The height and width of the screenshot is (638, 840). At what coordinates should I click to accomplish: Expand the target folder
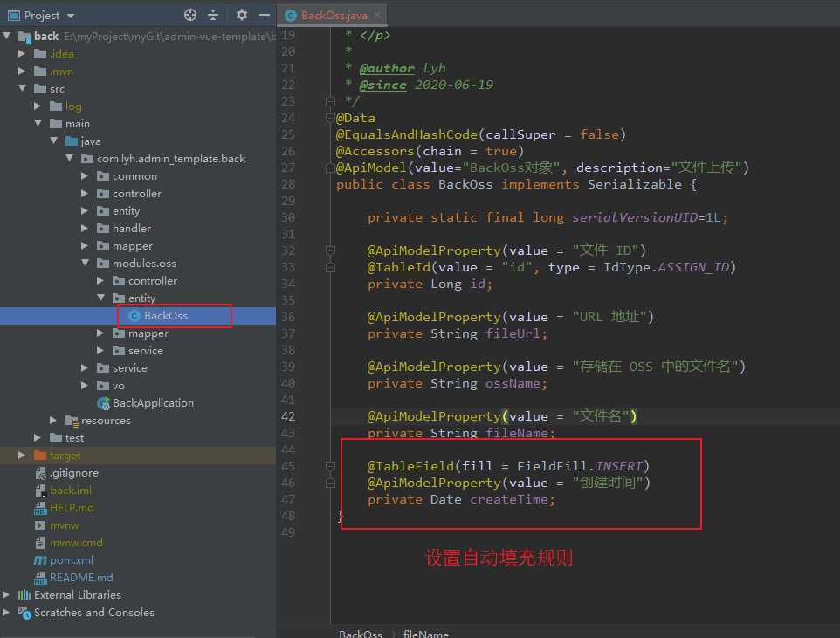pyautogui.click(x=22, y=456)
